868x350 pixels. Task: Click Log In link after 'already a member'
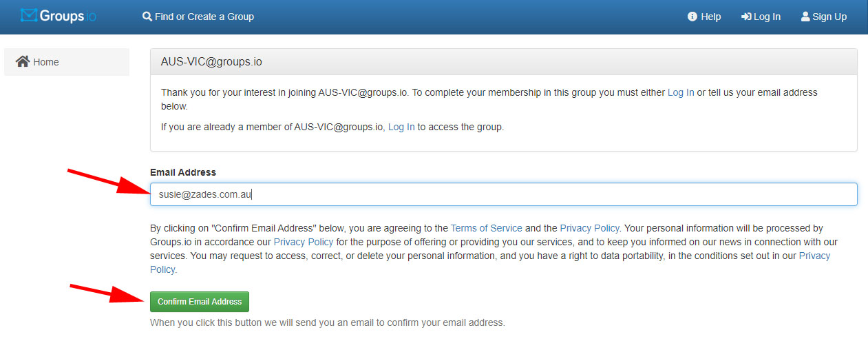(x=401, y=127)
